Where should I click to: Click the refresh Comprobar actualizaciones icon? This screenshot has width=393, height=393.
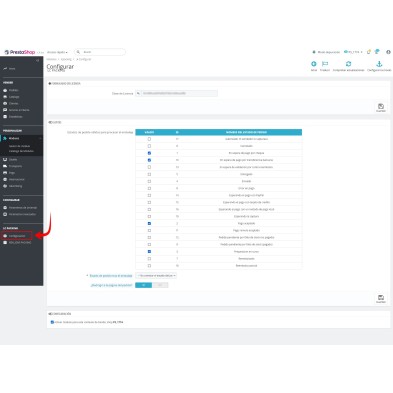pyautogui.click(x=348, y=64)
